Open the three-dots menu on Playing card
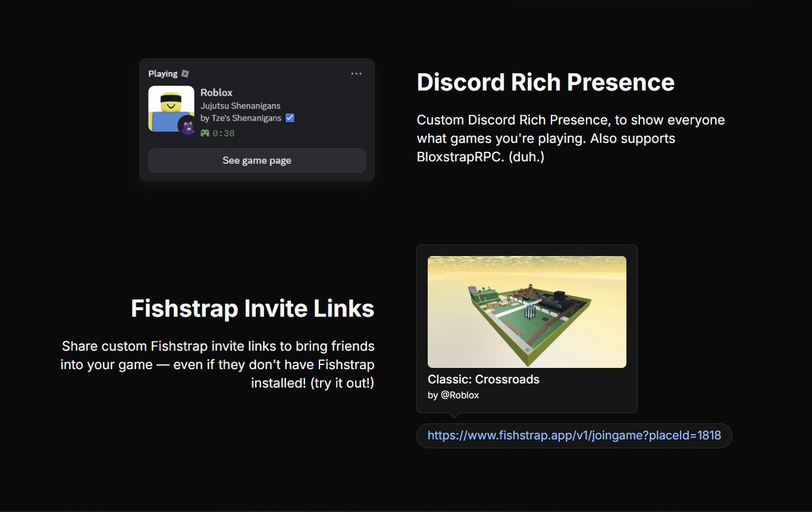This screenshot has width=812, height=512. point(357,74)
